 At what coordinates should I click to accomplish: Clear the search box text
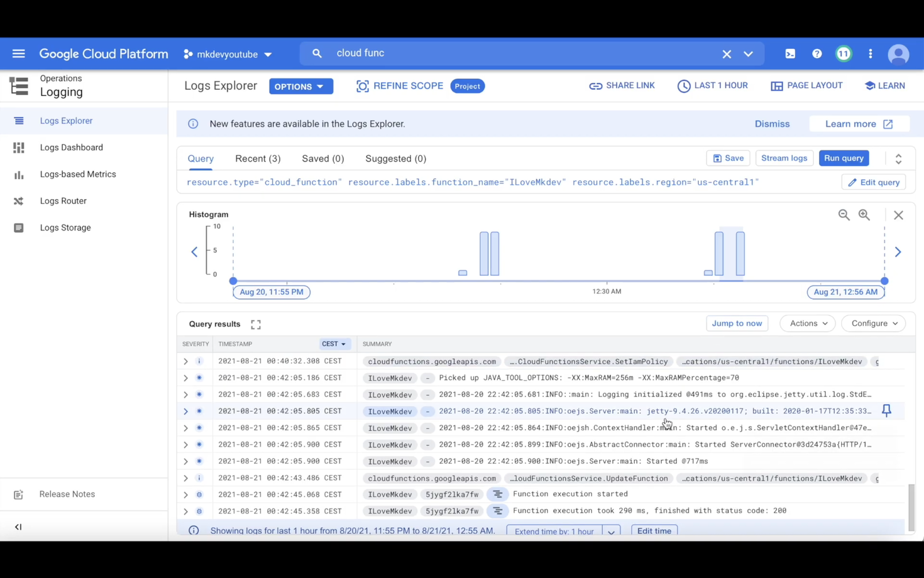coord(727,54)
